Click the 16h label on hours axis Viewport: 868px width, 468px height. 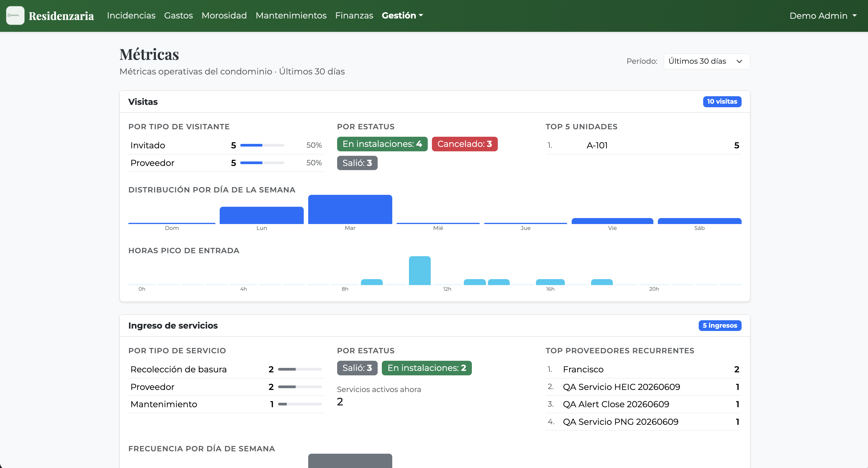[x=550, y=289]
